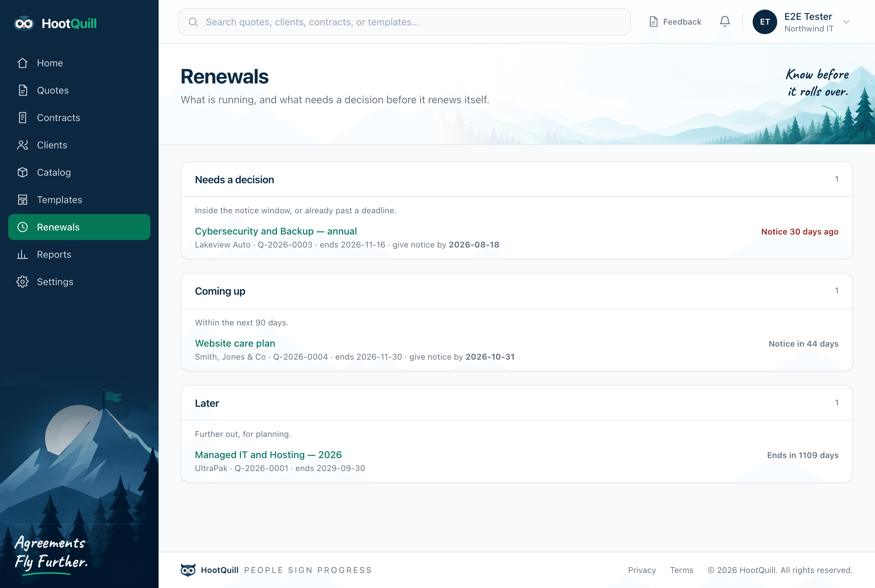Image resolution: width=875 pixels, height=588 pixels.
Task: Click the Feedback document icon
Action: click(x=654, y=22)
